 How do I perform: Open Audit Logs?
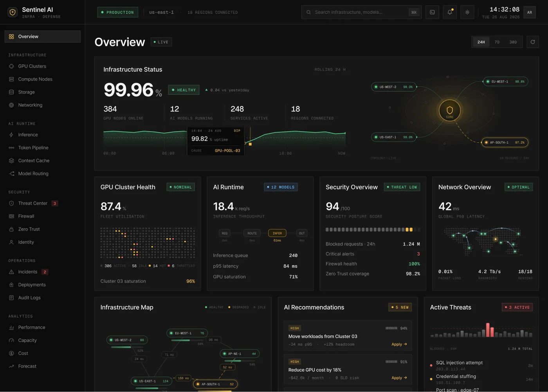point(42,298)
